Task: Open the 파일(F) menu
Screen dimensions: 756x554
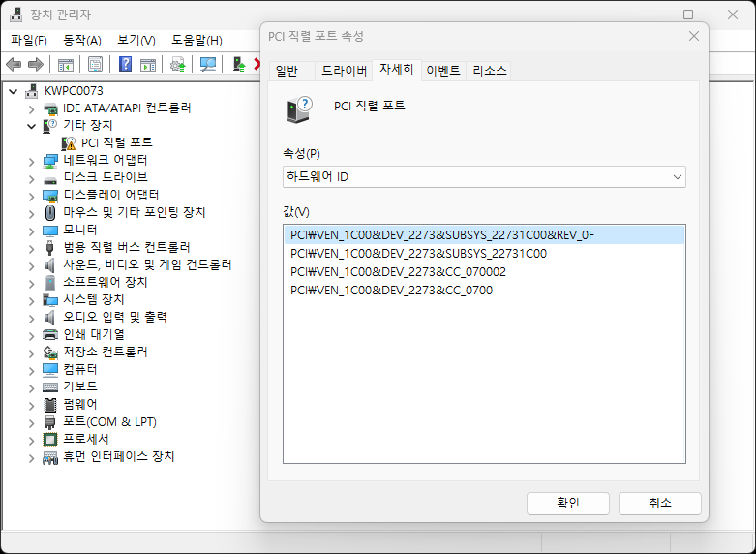Action: pos(29,40)
